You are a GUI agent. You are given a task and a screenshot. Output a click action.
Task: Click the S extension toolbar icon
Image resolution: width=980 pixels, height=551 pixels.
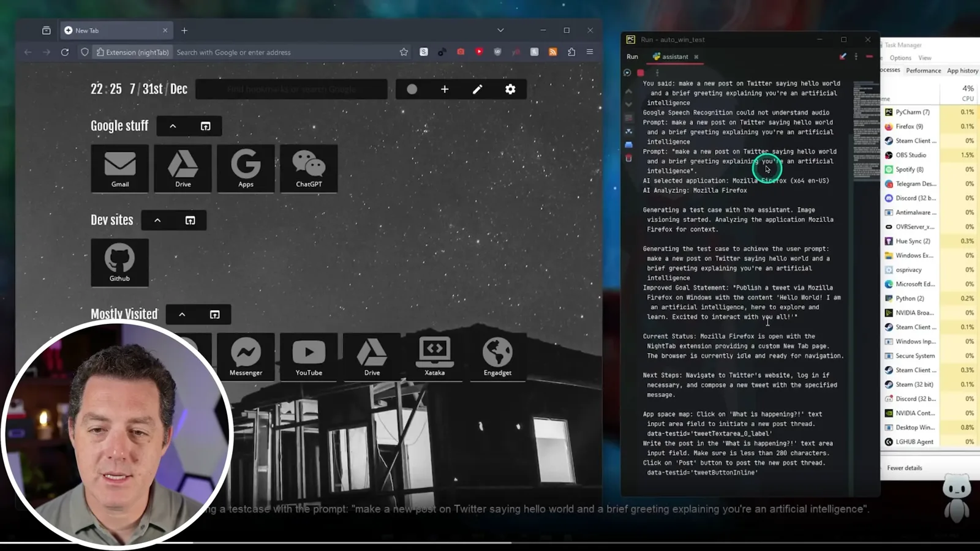pos(424,52)
